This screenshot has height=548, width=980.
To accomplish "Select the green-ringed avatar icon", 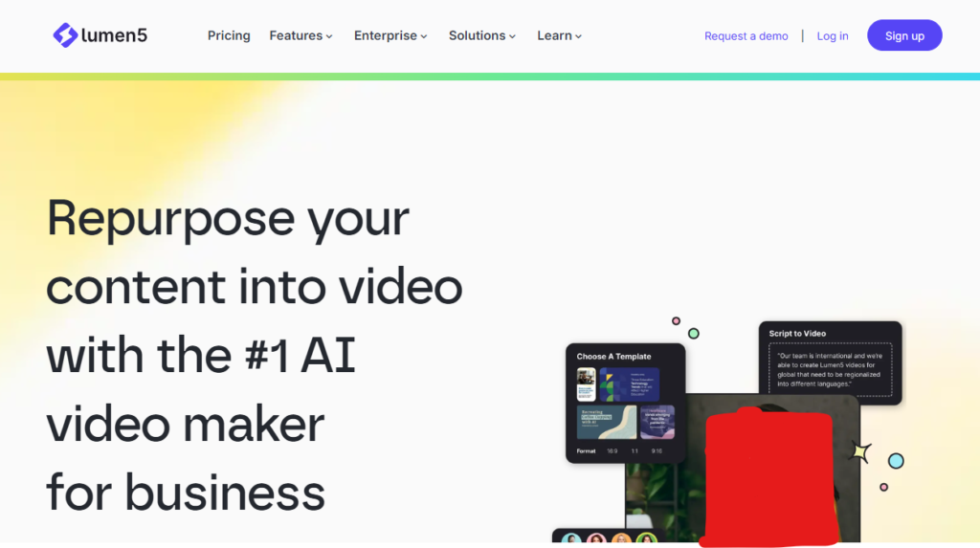I will [x=646, y=539].
